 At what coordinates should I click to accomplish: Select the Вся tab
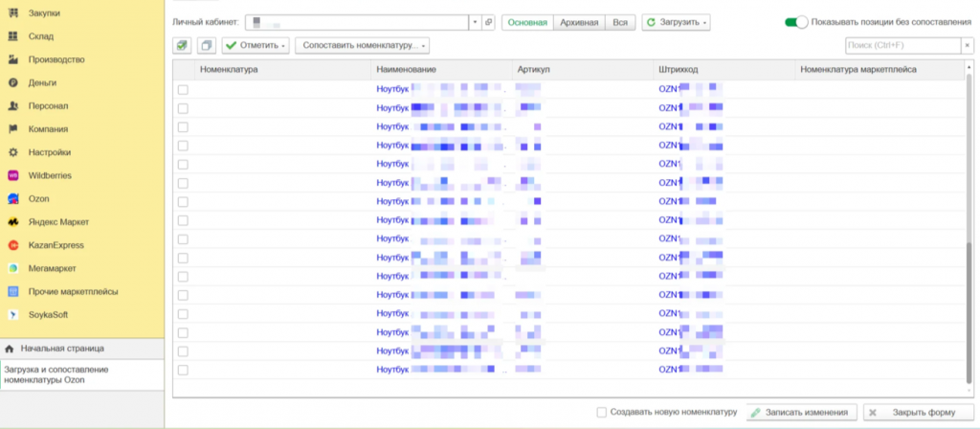620,22
